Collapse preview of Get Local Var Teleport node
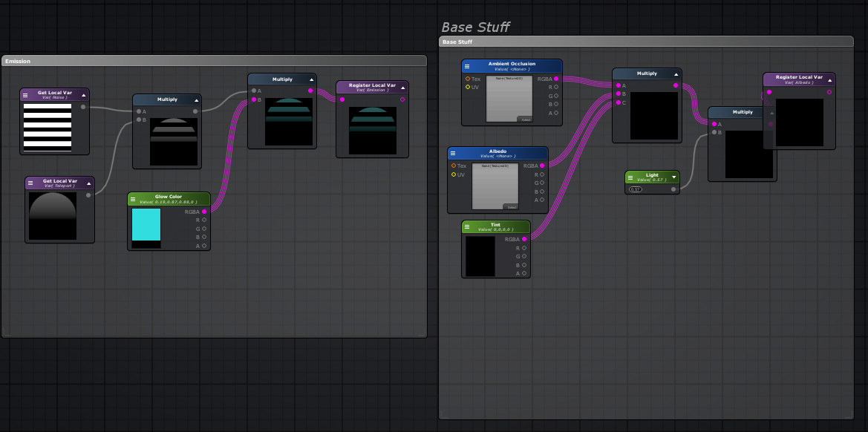This screenshot has height=432, width=868. pos(89,183)
